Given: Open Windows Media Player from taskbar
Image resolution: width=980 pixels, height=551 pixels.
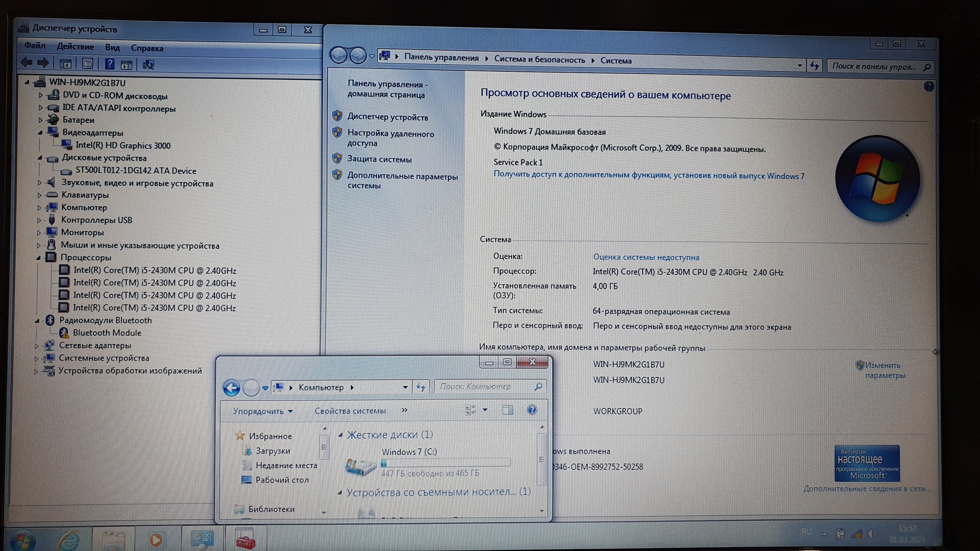Looking at the screenshot, I should pos(156,540).
